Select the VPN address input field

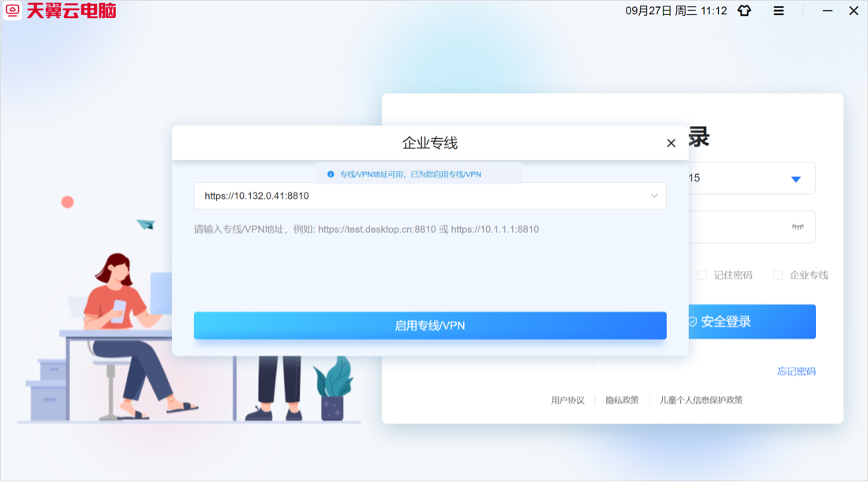(395, 196)
